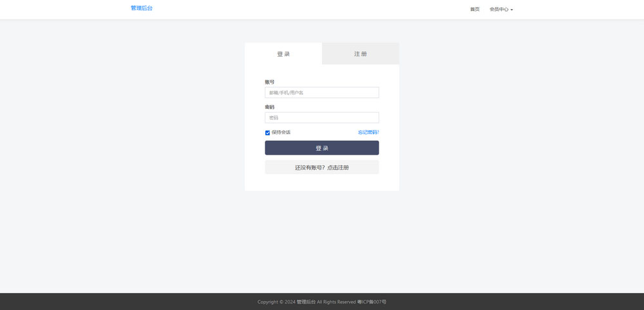Screen dimensions: 644x310
Task: Click the 管理后台 logo in header
Action: click(x=142, y=8)
